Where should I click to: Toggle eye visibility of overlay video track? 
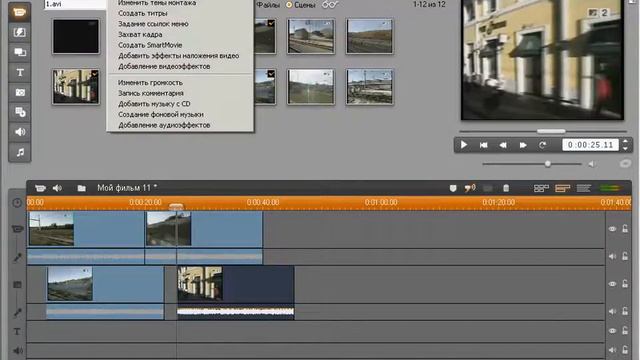click(x=612, y=284)
